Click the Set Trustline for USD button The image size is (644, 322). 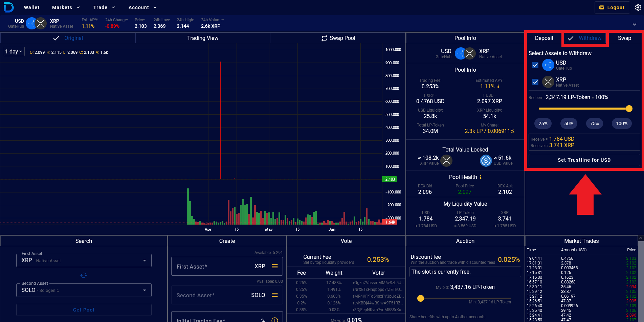point(584,160)
